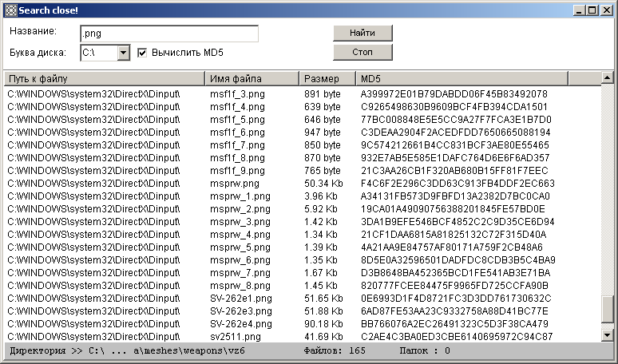
Task: Click the 50.34 Kb size cell
Action: (x=323, y=184)
